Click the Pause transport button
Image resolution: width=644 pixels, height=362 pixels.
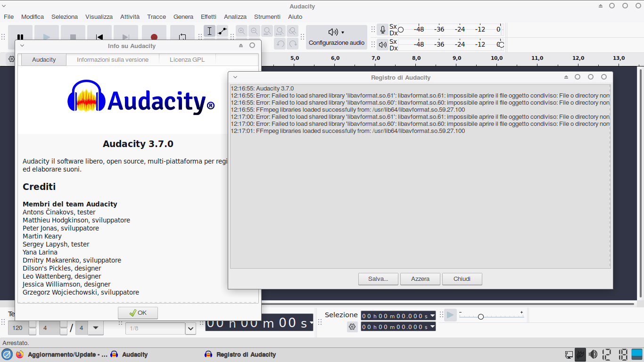20,33
